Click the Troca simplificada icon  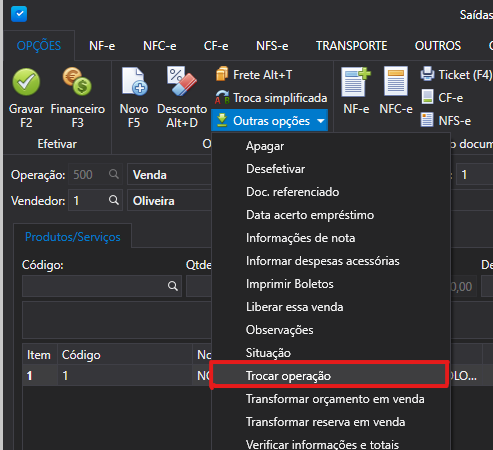[x=222, y=97]
